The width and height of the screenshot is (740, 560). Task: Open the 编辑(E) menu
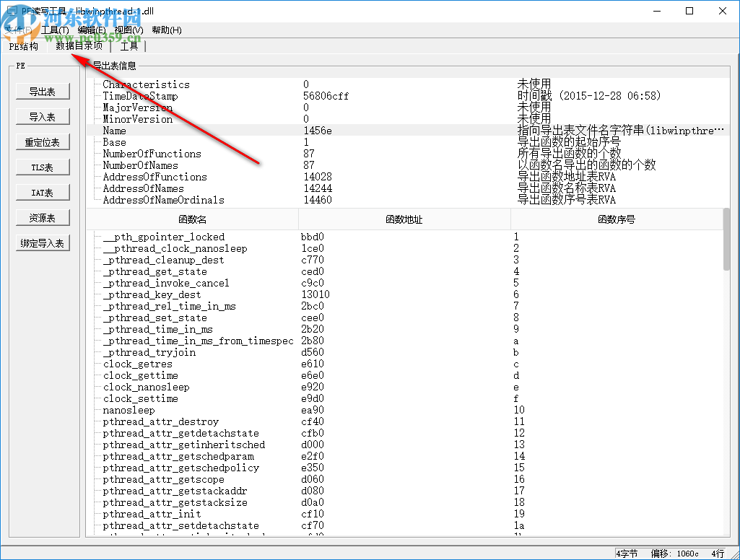tap(92, 30)
